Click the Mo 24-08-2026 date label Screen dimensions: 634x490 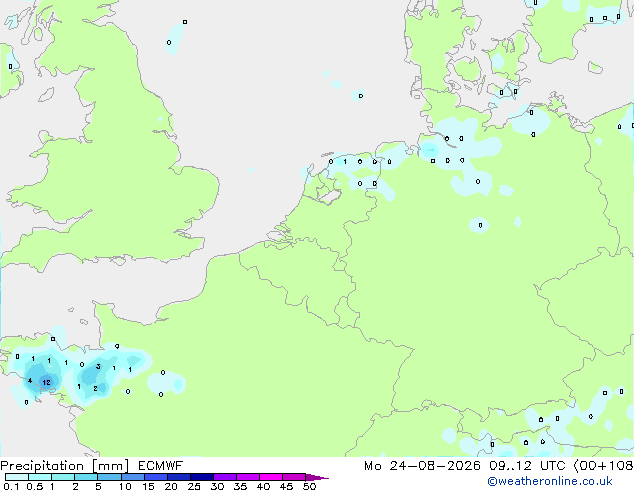point(422,466)
